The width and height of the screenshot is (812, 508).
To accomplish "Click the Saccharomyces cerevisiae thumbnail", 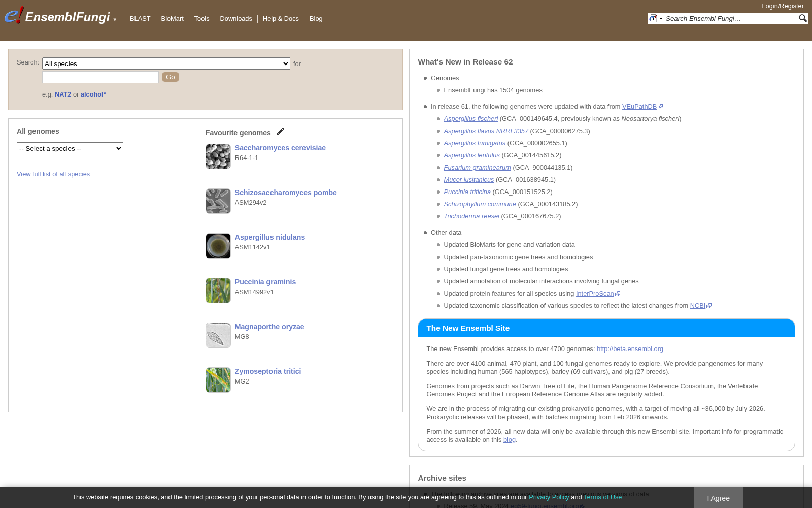I will click(218, 156).
